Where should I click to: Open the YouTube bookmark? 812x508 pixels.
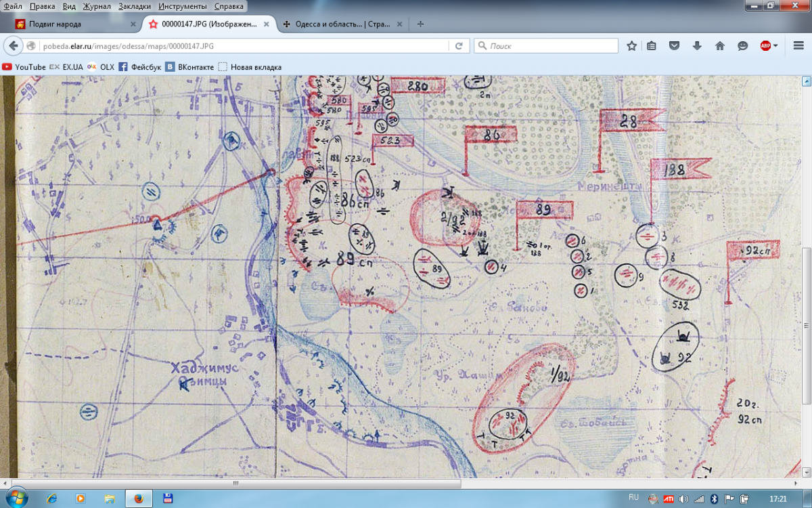tap(24, 67)
